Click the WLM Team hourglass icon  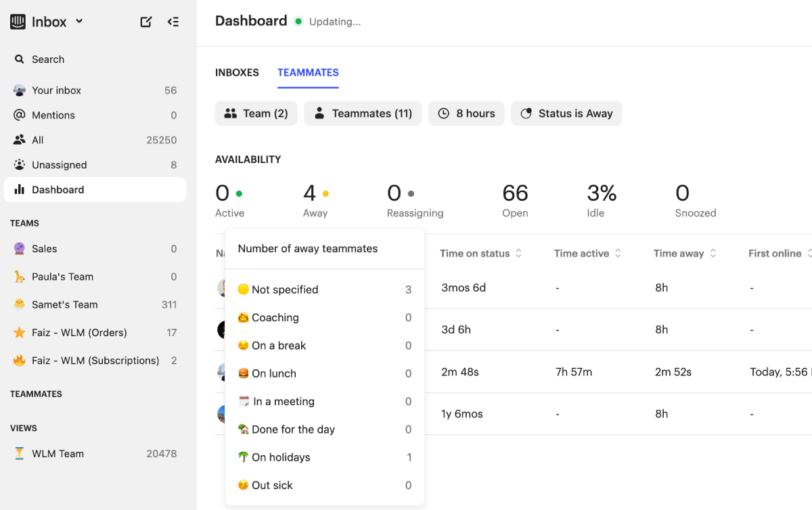[20, 454]
